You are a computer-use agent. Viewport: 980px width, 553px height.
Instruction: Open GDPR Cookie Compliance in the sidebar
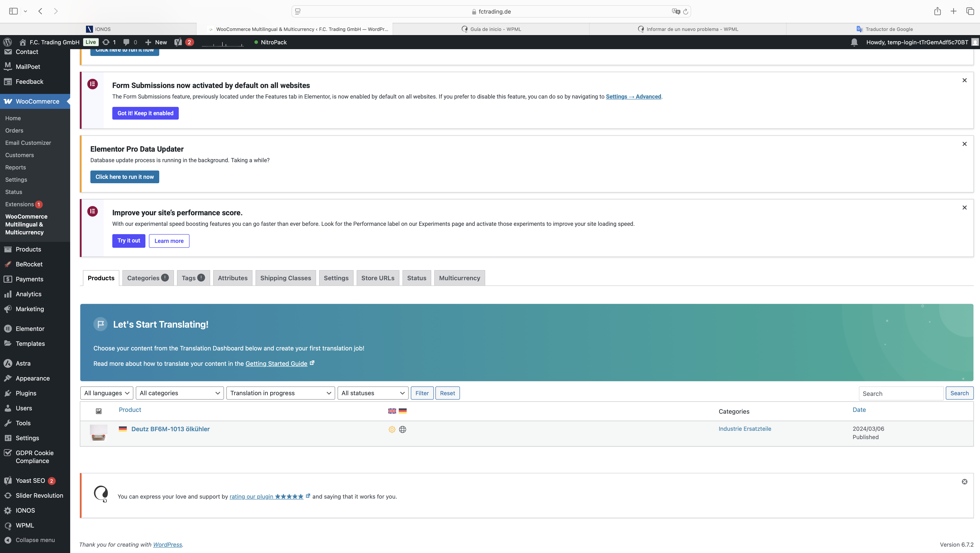pos(35,457)
